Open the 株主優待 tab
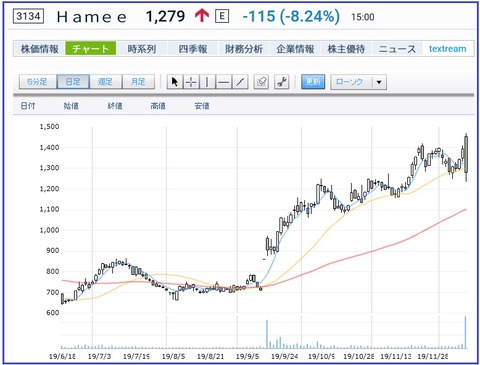Viewport: 480px width, 365px height. [346, 49]
